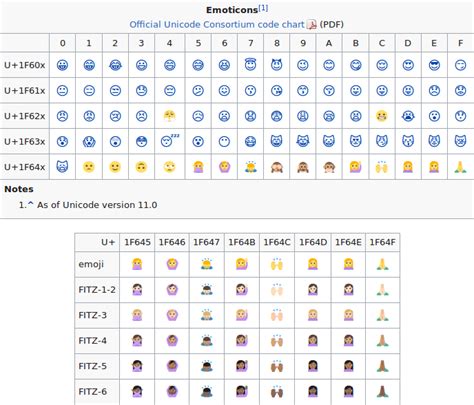
Task: Click the FITZ-4 bowing person emoji under 1F647
Action: click(x=207, y=340)
